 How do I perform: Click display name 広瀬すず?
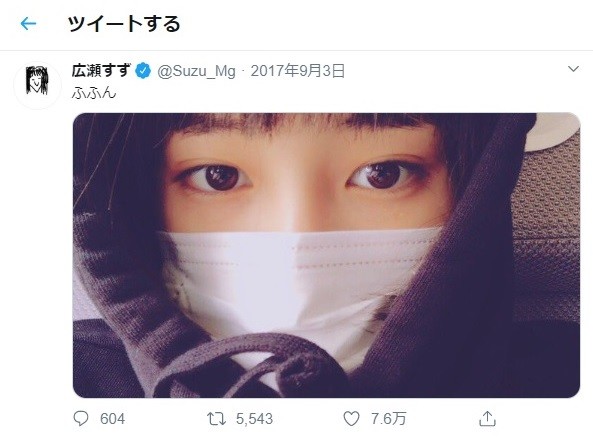[101, 71]
